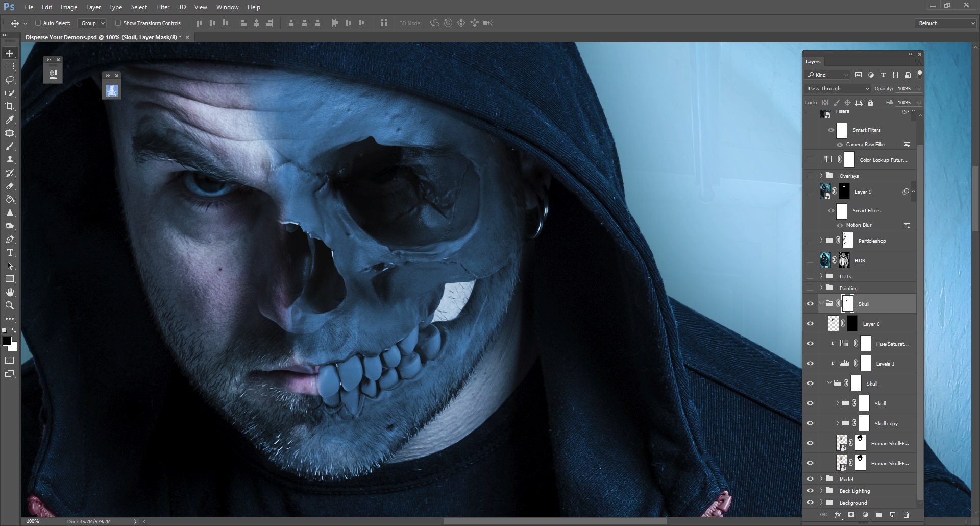Select the Horizontal Type tool

click(9, 252)
